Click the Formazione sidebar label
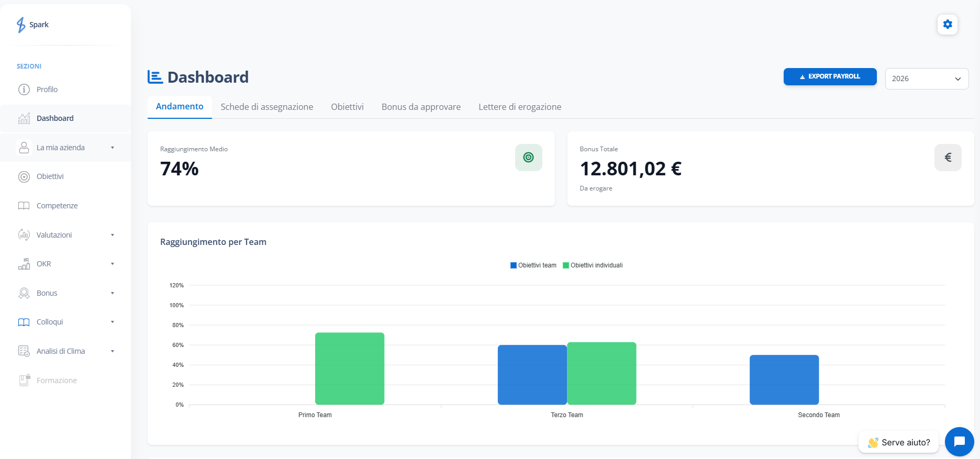The image size is (980, 459). (x=57, y=380)
